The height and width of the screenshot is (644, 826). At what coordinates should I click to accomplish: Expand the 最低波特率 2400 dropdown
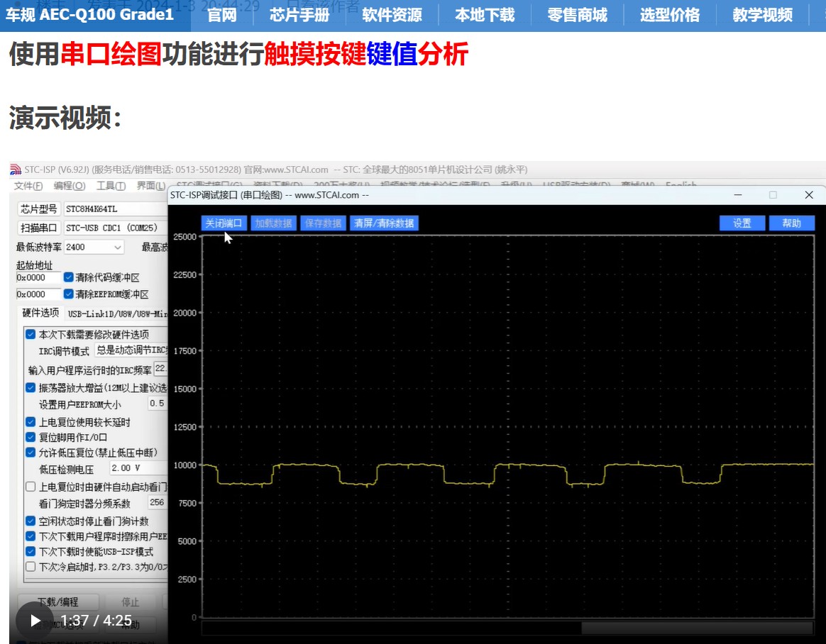point(94,247)
